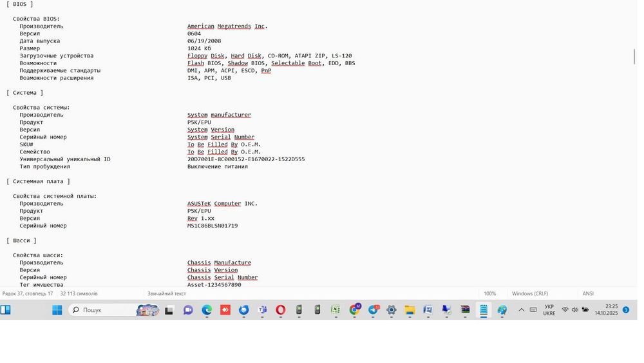The height and width of the screenshot is (363, 644).
Task: Open Google Chrome from the taskbar
Action: [354, 309]
